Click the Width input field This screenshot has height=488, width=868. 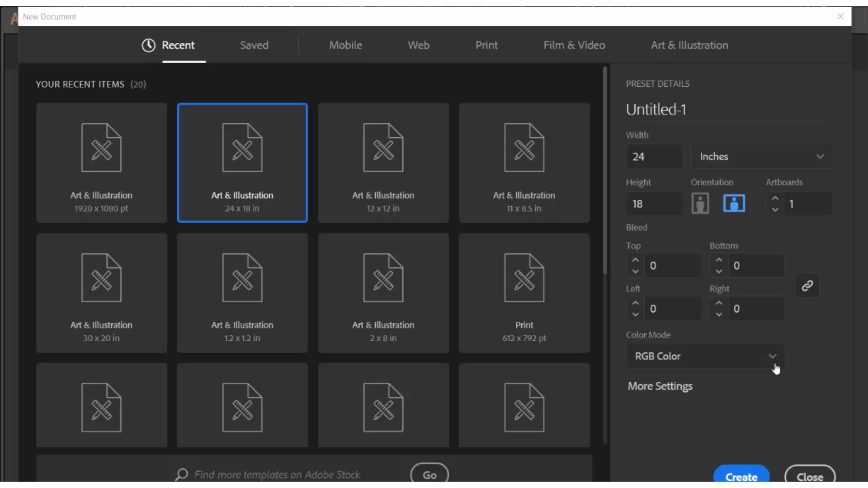coord(654,156)
